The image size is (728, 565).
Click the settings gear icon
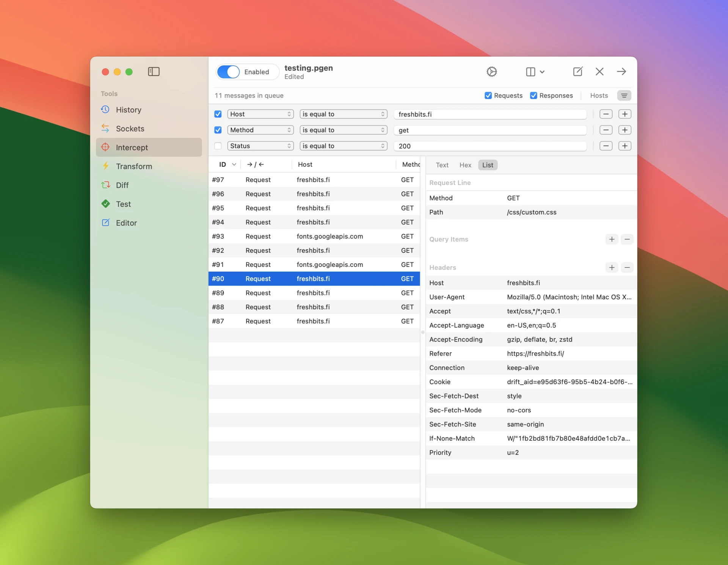[x=491, y=72]
